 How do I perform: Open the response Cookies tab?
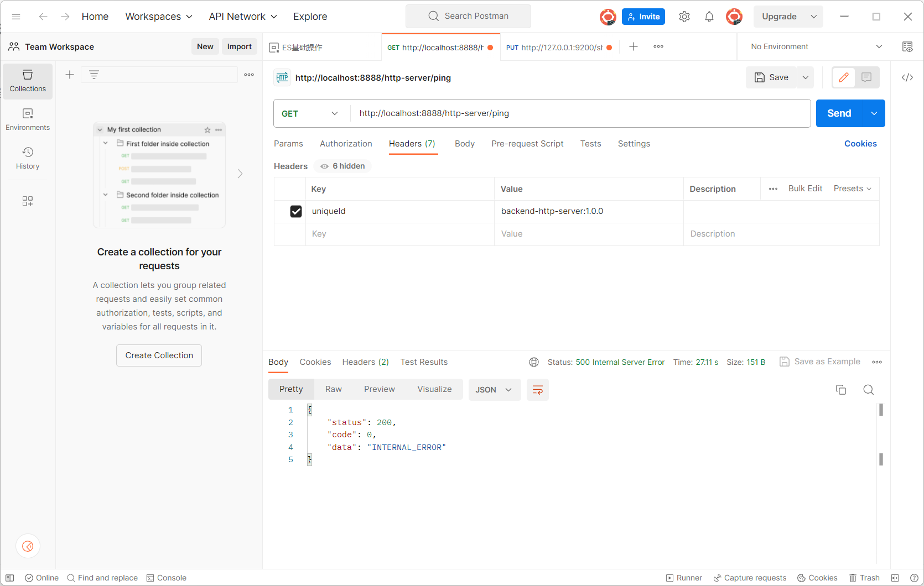pos(315,362)
